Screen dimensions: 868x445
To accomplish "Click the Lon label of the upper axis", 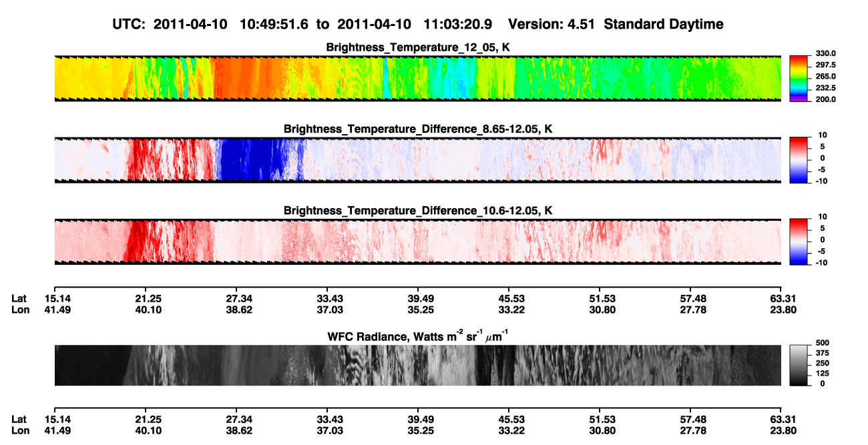I will pos(20,310).
